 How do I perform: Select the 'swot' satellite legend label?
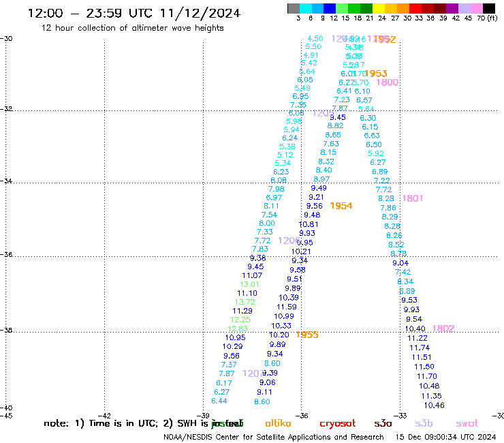[x=467, y=424]
